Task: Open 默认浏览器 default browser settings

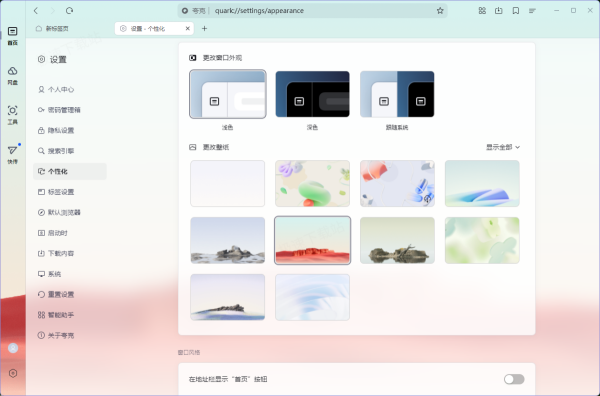Action: 70,212
